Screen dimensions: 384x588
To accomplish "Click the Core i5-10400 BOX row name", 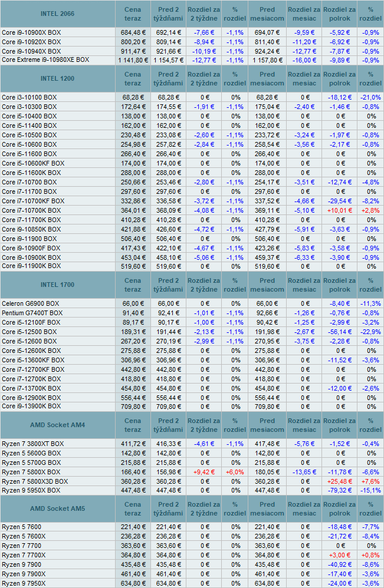I will (29, 116).
